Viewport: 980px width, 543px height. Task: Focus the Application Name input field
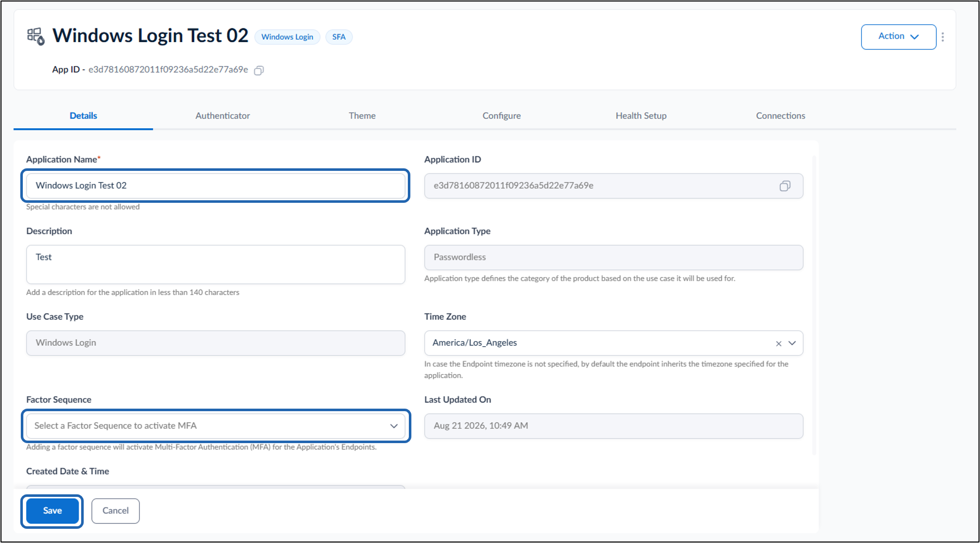click(216, 186)
